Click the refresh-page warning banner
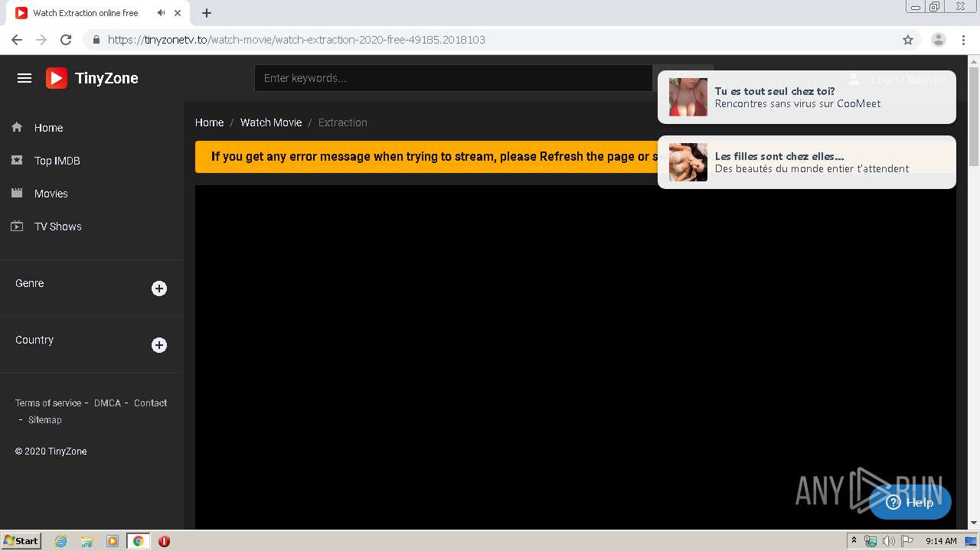 coord(426,157)
